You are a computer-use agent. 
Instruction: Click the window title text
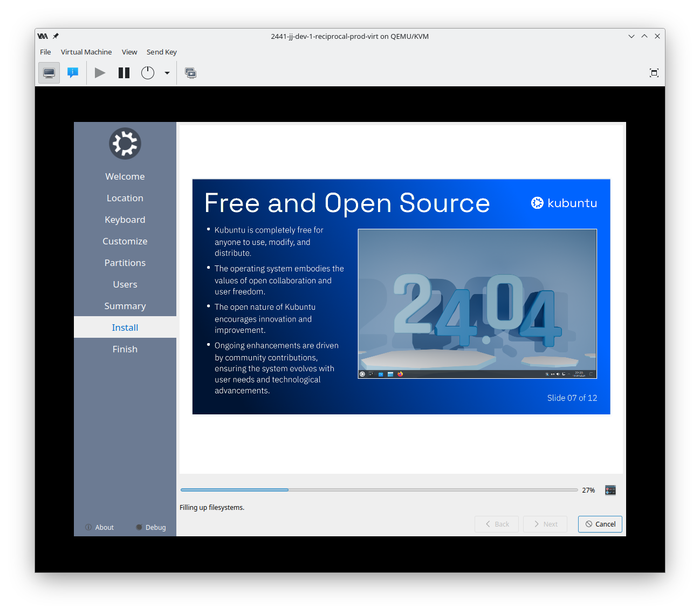coord(350,36)
